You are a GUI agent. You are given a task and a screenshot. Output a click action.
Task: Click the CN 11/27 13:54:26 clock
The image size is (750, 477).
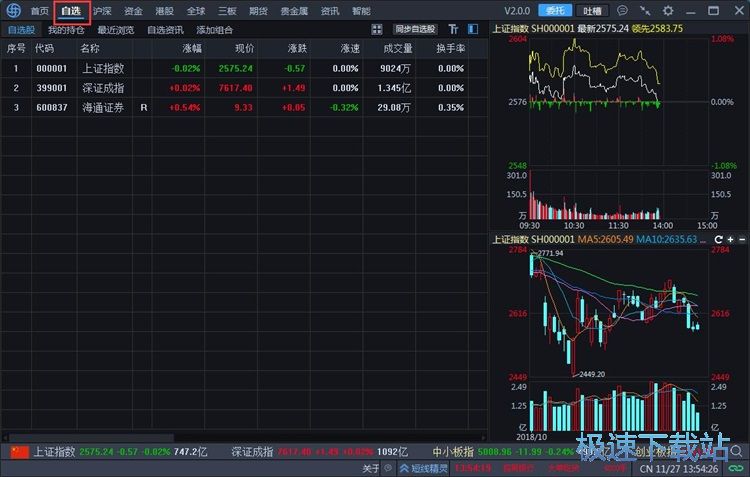679,468
